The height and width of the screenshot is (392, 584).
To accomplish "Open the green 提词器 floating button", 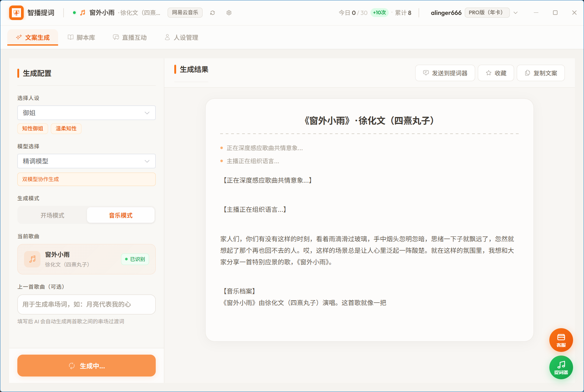I will [x=561, y=367].
